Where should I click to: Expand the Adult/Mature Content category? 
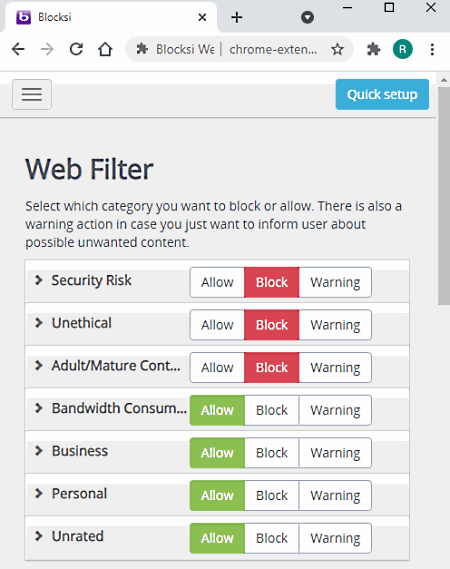pyautogui.click(x=38, y=365)
